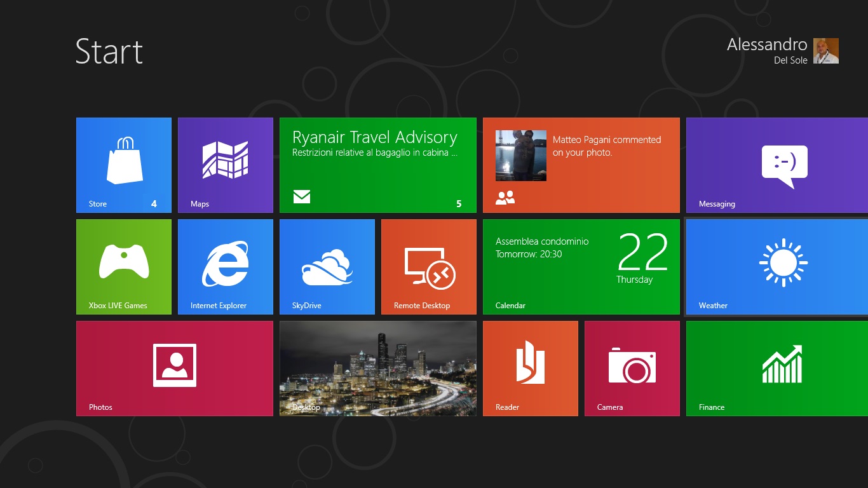Click the Assemblea condominio calendar event
The width and height of the screenshot is (868, 488).
pos(542,241)
